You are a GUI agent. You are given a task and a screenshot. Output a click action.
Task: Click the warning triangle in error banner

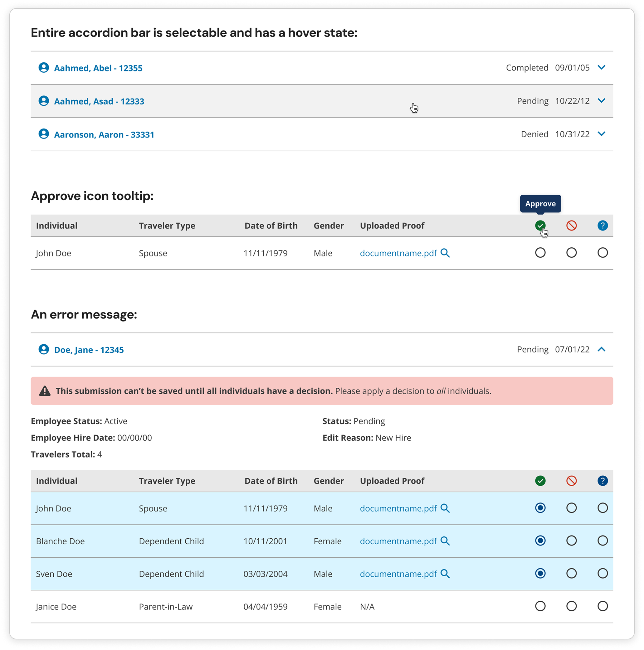[45, 391]
